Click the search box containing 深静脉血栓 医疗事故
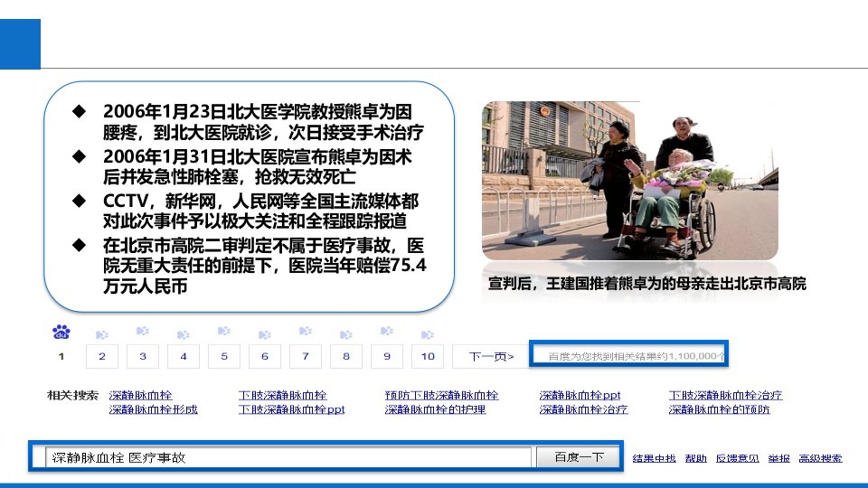This screenshot has width=868, height=488. pos(288,457)
